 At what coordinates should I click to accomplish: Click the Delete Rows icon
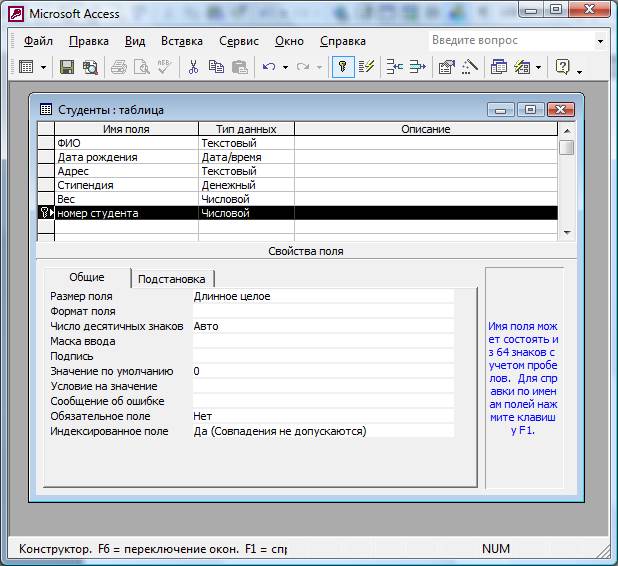[417, 67]
